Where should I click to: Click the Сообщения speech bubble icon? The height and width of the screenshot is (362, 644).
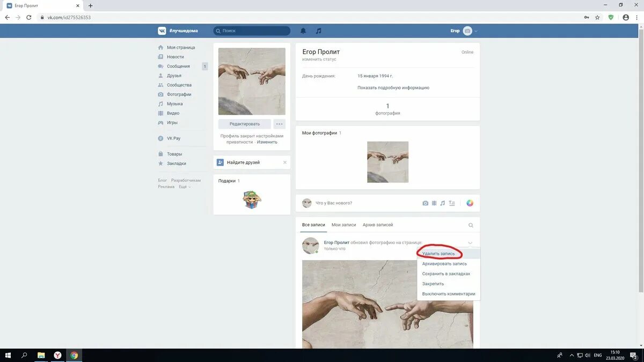click(x=160, y=67)
